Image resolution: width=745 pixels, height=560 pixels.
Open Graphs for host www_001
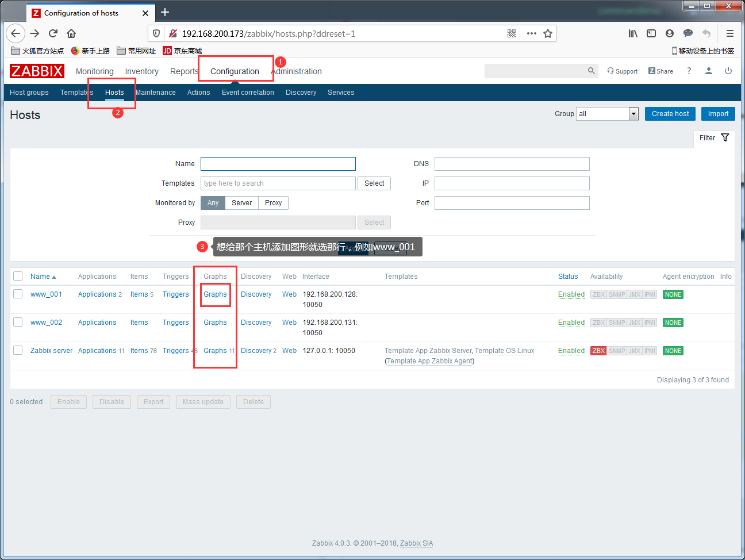(215, 294)
